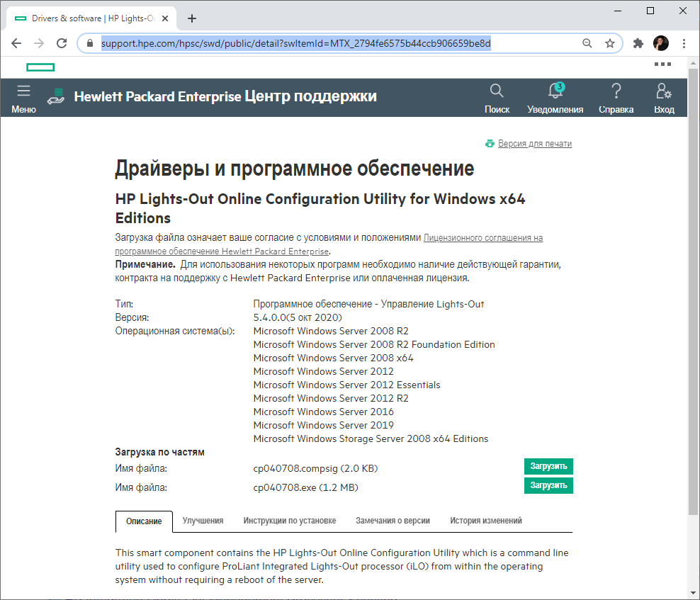Open the zoom magnifier icon in address bar
Image resolution: width=700 pixels, height=600 pixels.
click(587, 43)
